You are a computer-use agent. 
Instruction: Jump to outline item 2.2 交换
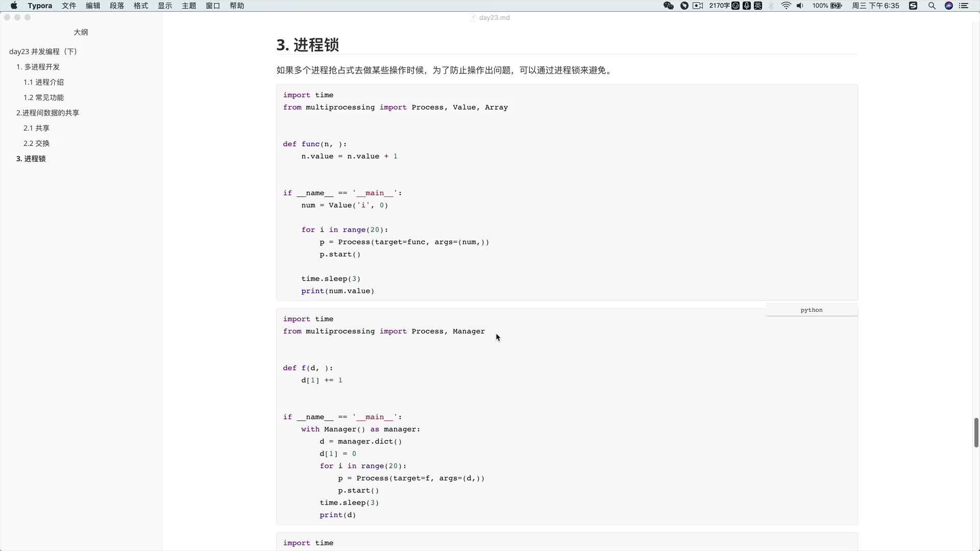click(x=36, y=143)
